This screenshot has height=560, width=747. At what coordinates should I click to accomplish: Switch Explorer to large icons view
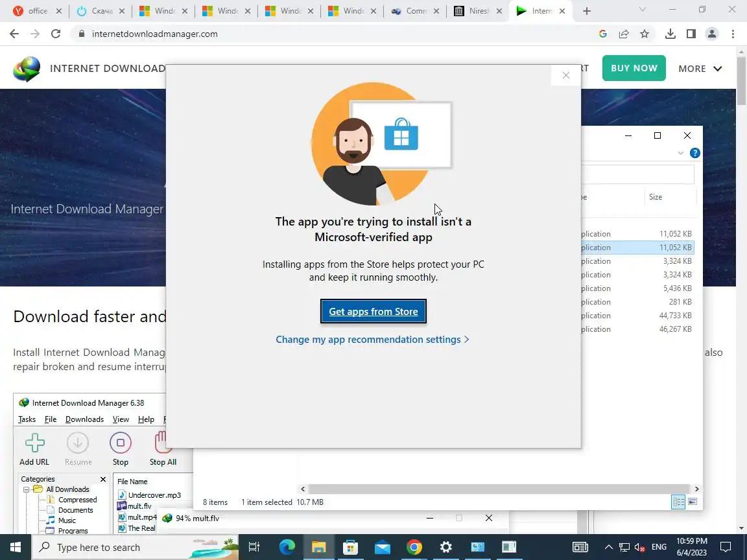coord(693,502)
